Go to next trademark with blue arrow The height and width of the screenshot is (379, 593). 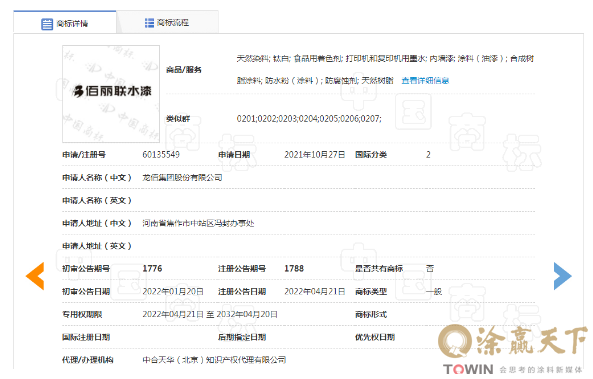tap(562, 276)
